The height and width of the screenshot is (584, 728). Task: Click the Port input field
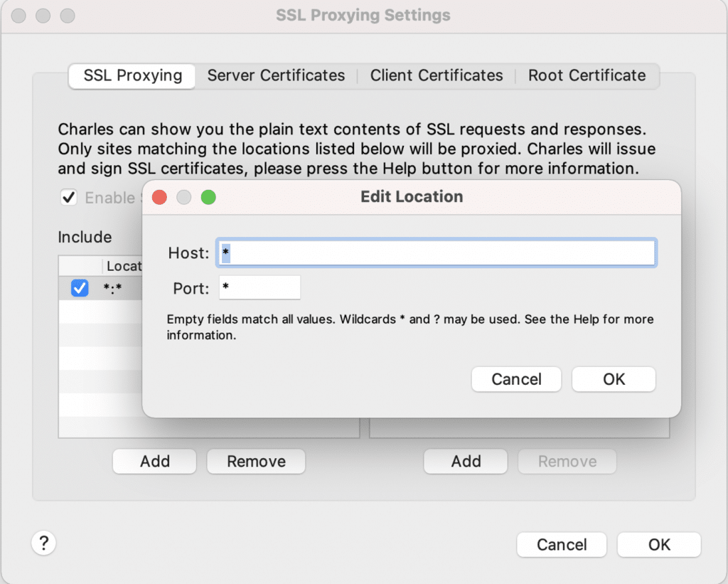tap(259, 287)
